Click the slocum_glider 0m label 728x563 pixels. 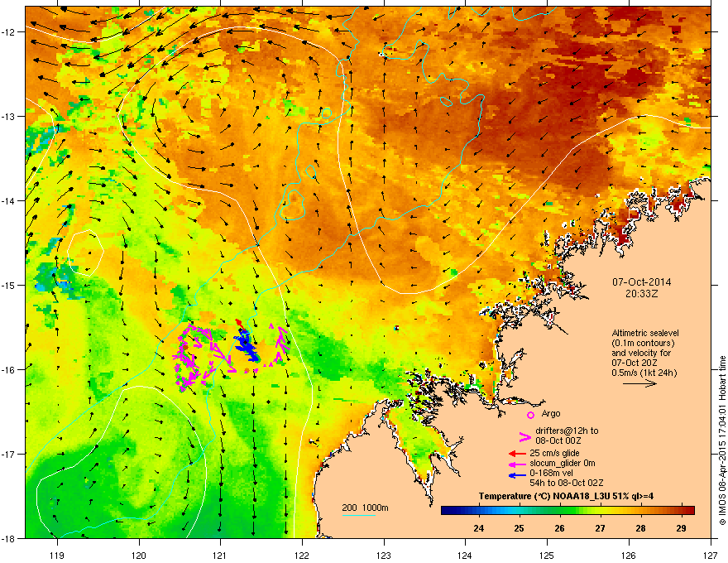click(x=563, y=463)
